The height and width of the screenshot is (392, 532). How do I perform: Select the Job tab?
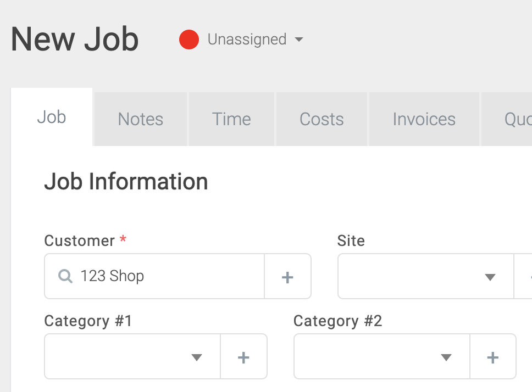52,117
